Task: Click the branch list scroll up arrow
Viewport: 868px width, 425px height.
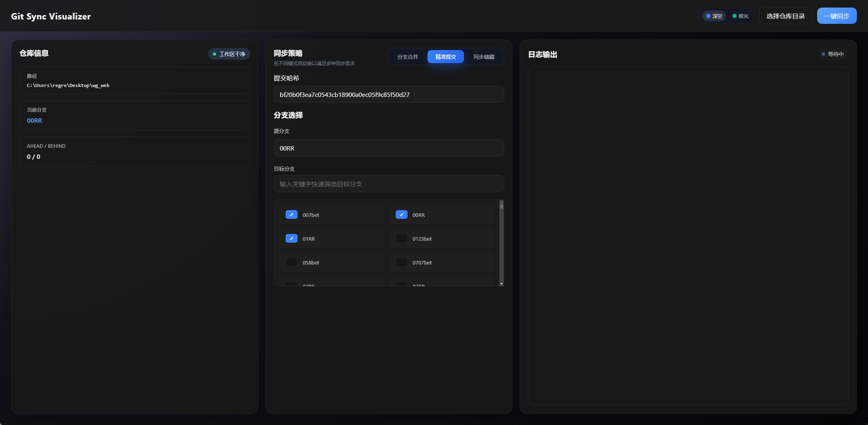Action: pyautogui.click(x=501, y=202)
